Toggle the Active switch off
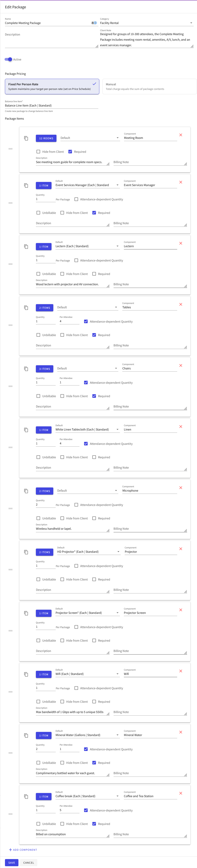This screenshot has width=197, height=868. pos(8,59)
